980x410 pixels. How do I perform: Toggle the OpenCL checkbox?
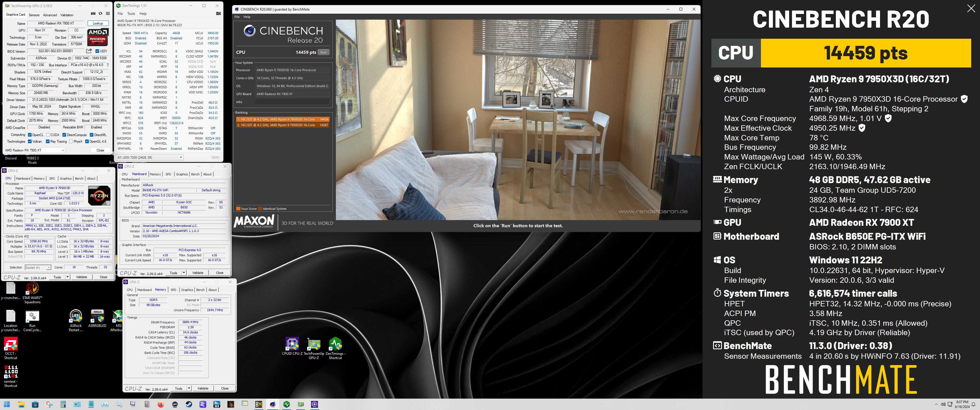click(30, 135)
